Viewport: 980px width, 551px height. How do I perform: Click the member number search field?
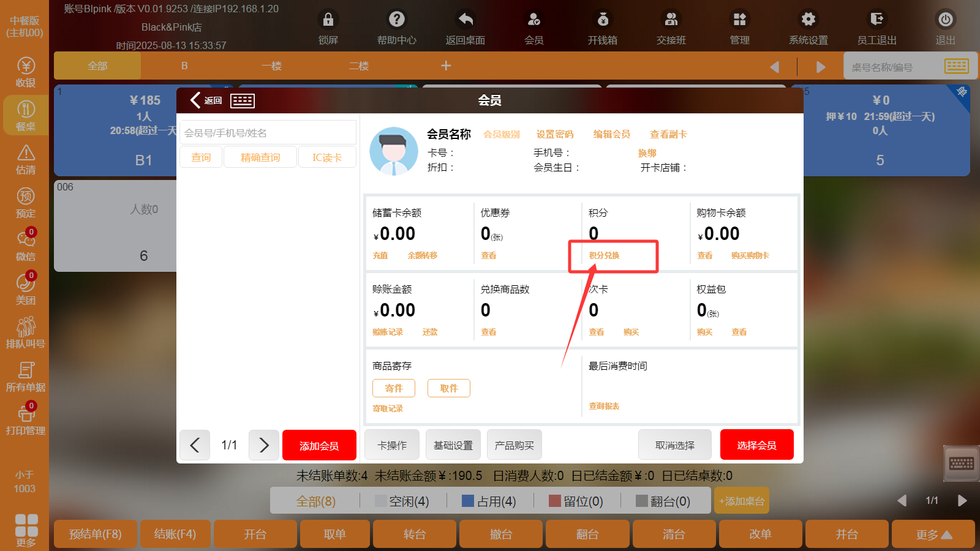pos(268,133)
